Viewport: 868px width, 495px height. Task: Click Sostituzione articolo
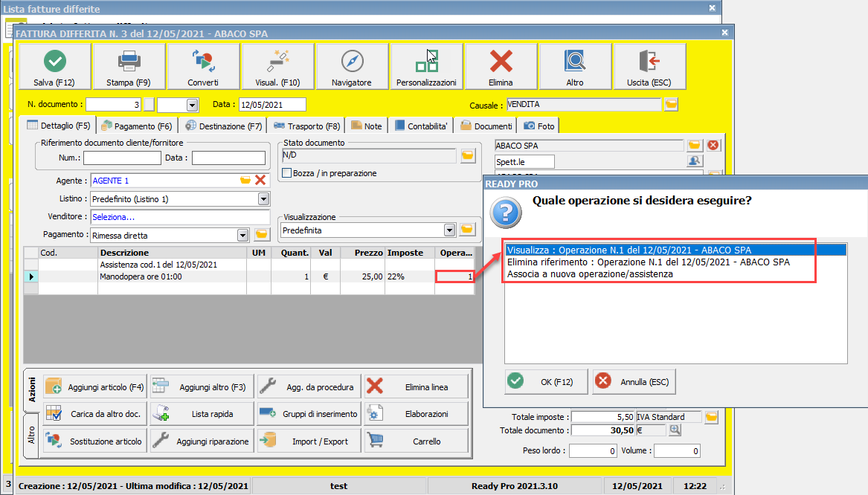click(95, 441)
